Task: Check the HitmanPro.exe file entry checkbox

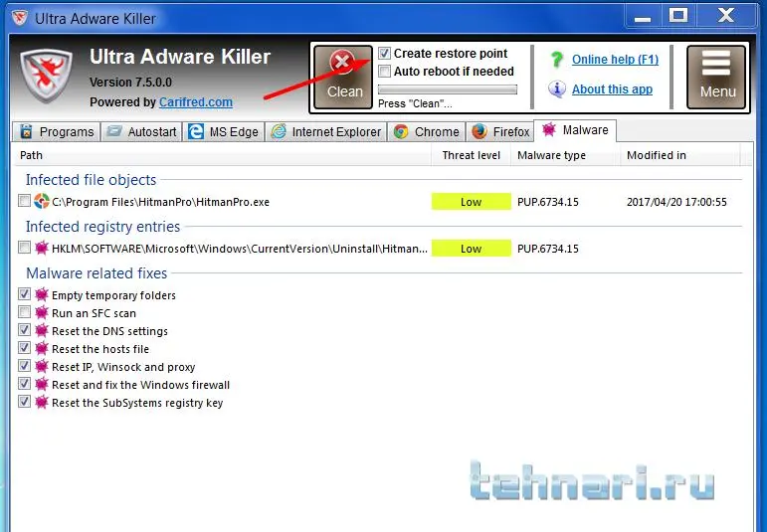Action: click(x=24, y=201)
